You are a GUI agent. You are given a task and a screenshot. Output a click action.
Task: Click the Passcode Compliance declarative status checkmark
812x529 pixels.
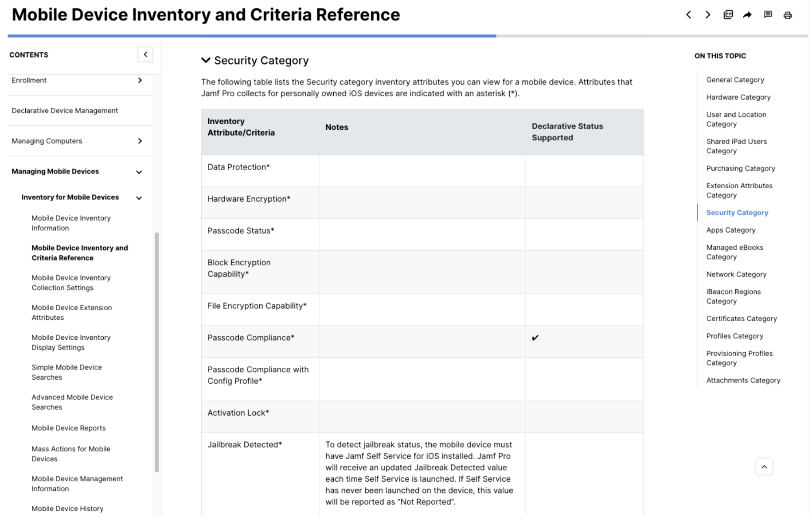coord(535,337)
